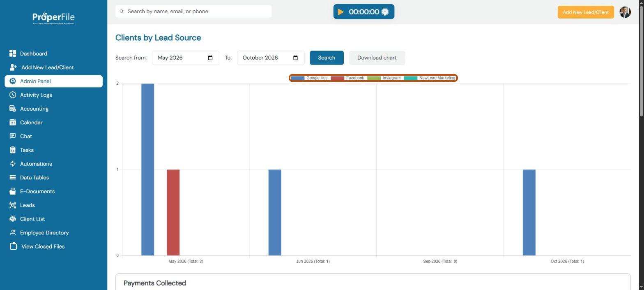Screen dimensions: 644x290
Task: Click the Google Ads bar for May 2026
Action: click(147, 169)
